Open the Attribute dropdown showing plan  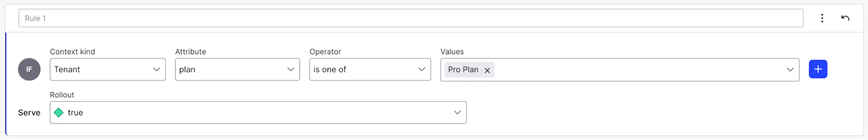coord(237,69)
